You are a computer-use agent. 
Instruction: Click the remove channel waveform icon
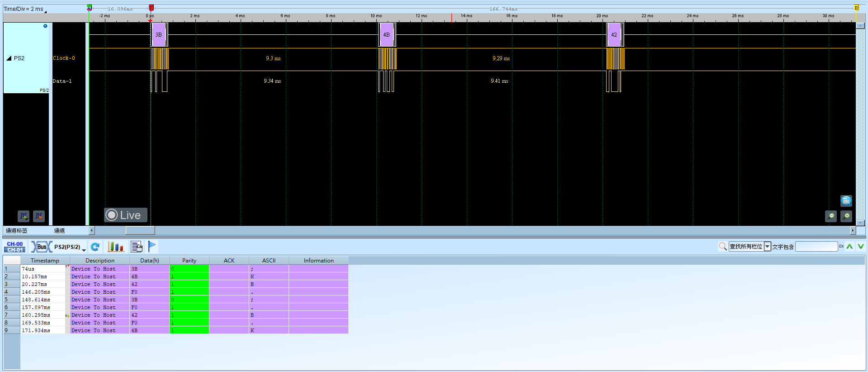coord(39,216)
